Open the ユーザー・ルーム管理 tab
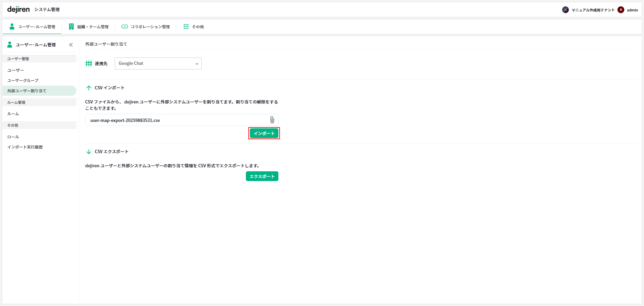 click(33, 27)
